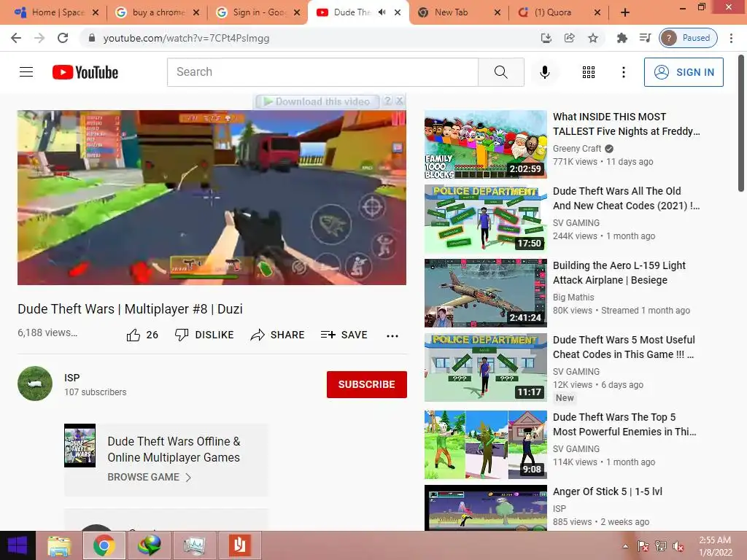Open the Windows Start button
Viewport: 747px width, 560px height.
coord(18,545)
